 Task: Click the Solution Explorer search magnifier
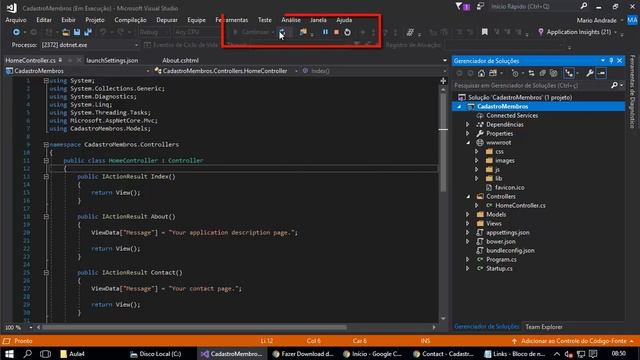click(x=614, y=85)
